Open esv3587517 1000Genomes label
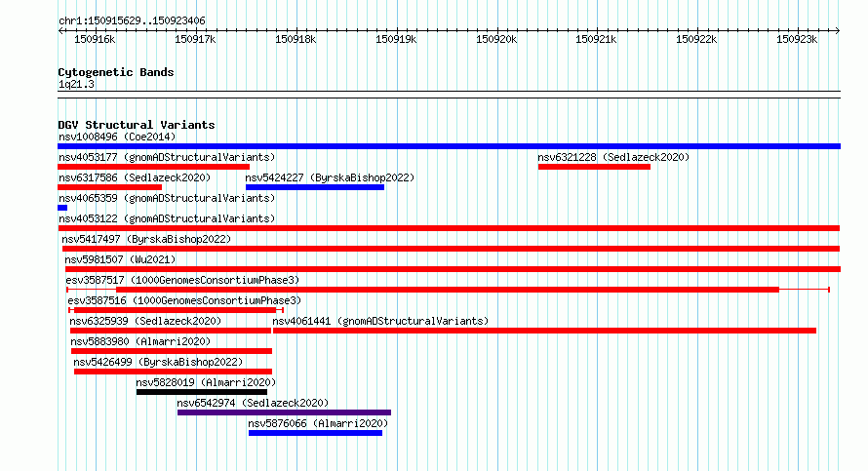868x471 pixels. (x=182, y=280)
